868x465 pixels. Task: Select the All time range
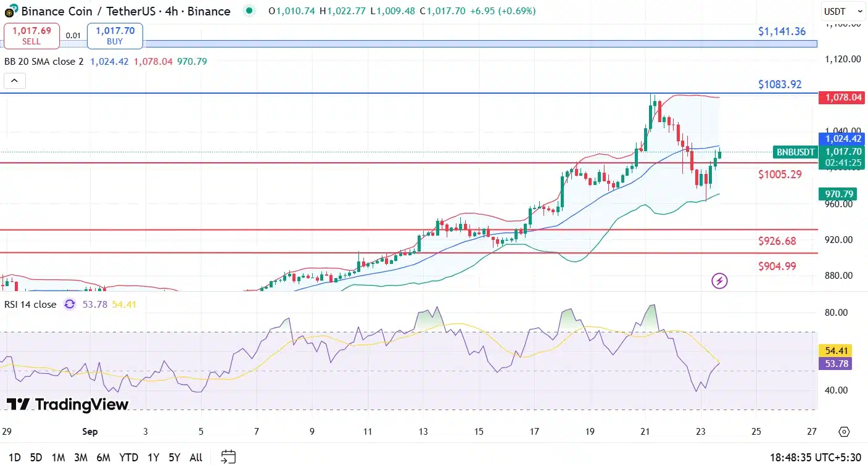coord(196,458)
